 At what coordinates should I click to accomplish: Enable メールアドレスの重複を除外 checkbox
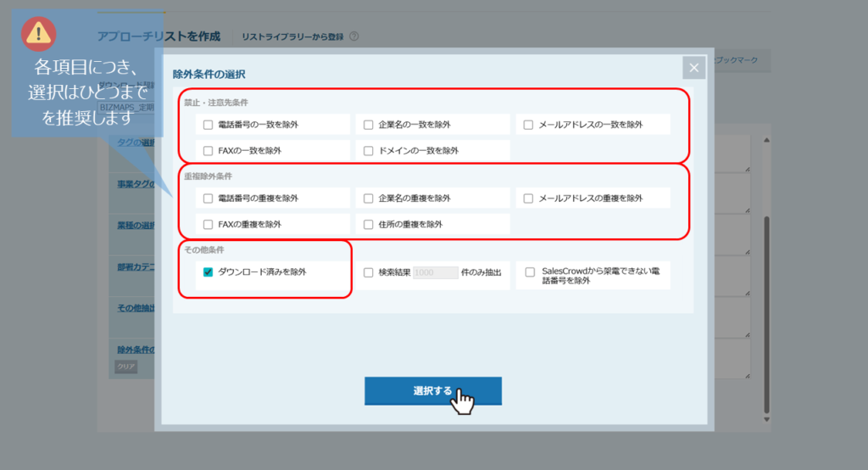click(528, 199)
